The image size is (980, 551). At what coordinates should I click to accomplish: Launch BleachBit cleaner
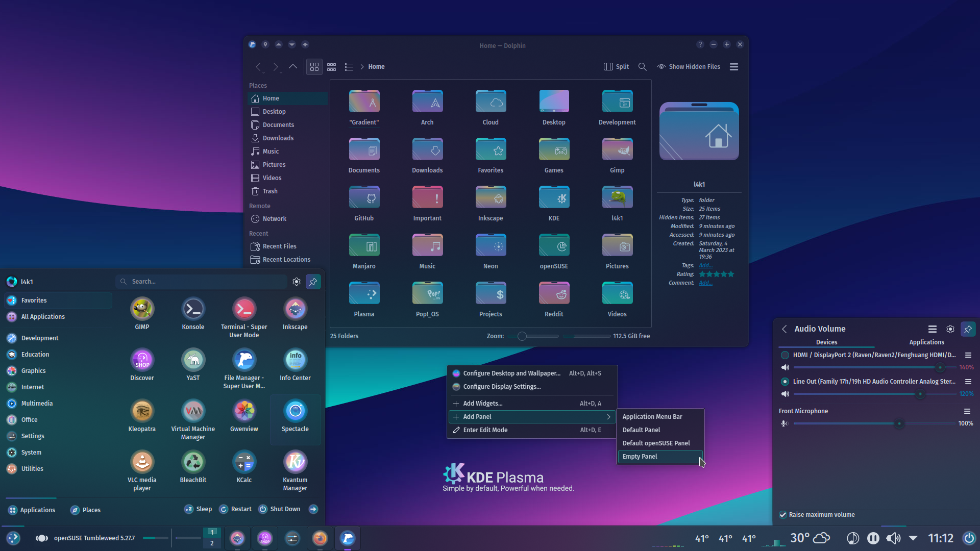pyautogui.click(x=193, y=467)
